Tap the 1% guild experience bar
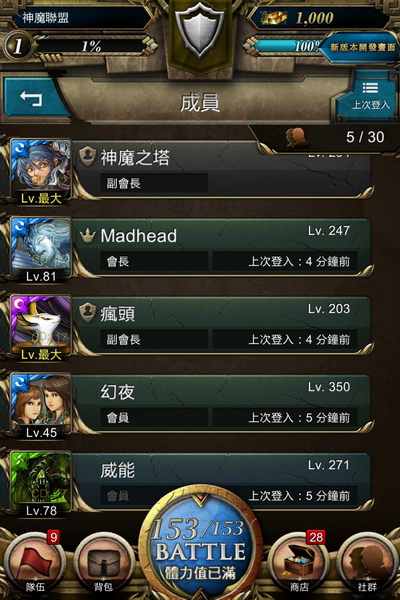The width and height of the screenshot is (400, 600). (91, 47)
